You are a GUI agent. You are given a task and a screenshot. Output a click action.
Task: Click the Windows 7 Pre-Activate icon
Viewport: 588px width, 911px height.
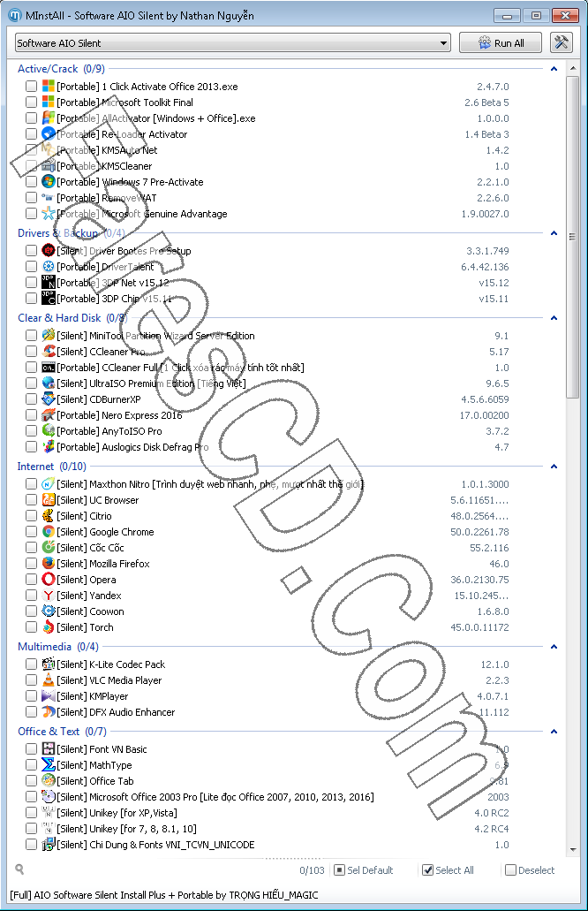[x=49, y=182]
